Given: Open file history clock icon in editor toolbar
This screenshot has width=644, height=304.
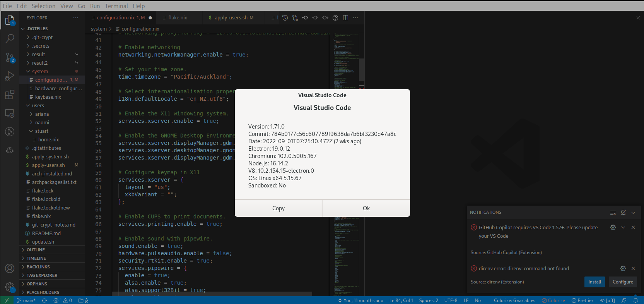Looking at the screenshot, I should tap(285, 18).
